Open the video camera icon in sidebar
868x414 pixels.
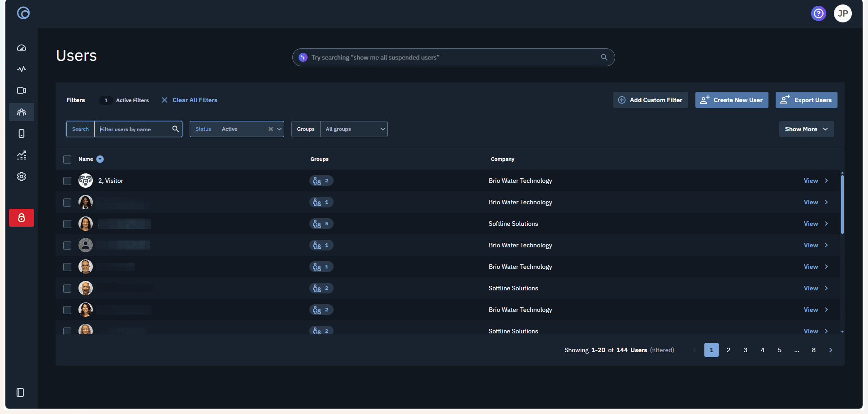point(22,91)
